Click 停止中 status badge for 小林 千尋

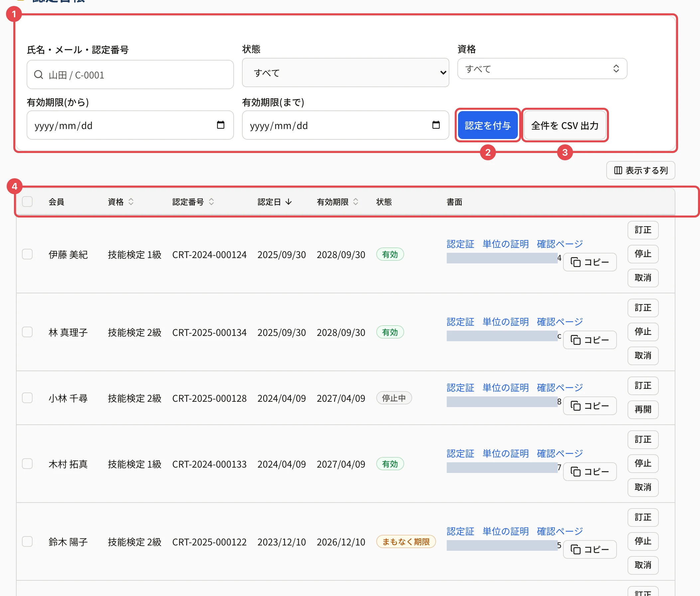tap(394, 398)
